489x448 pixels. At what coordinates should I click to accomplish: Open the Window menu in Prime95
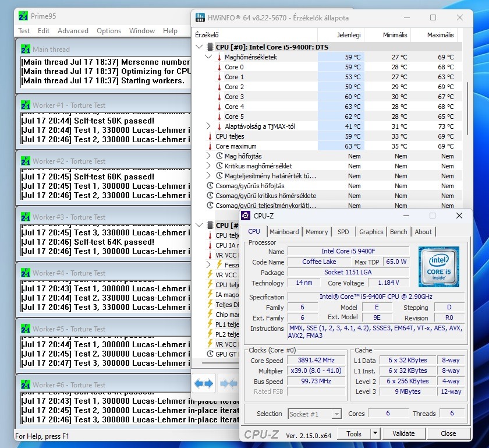point(142,31)
